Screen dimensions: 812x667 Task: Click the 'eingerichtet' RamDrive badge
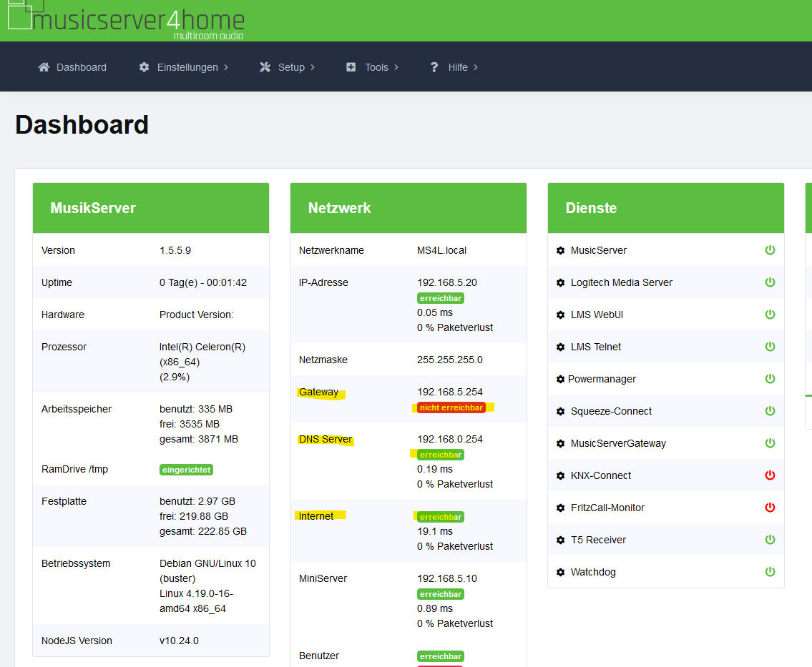point(187,470)
